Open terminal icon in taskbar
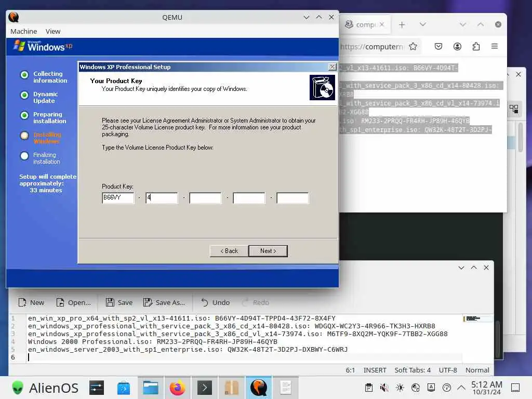 [x=205, y=388]
